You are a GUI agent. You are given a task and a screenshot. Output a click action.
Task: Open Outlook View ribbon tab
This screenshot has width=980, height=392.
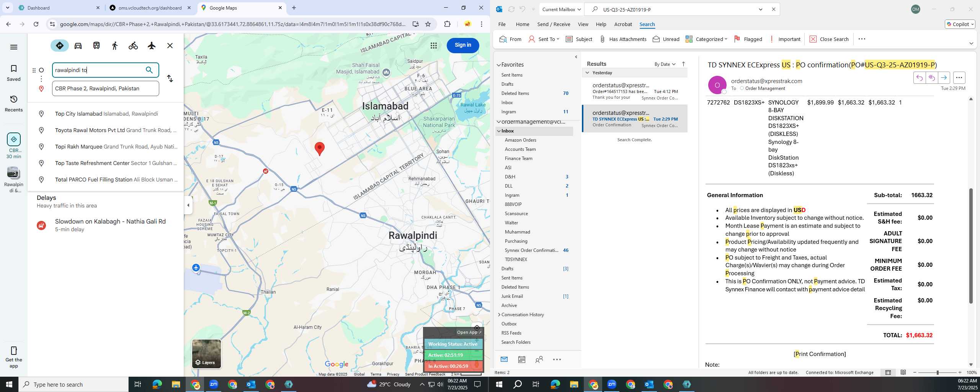coord(583,24)
